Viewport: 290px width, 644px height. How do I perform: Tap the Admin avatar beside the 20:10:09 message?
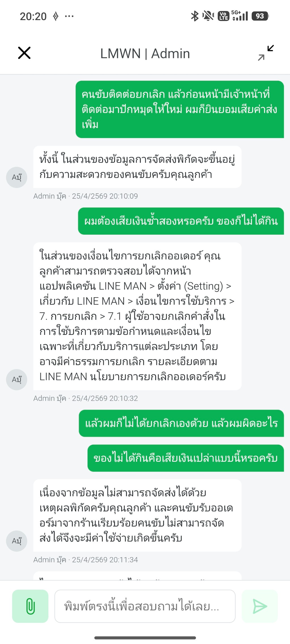[17, 177]
